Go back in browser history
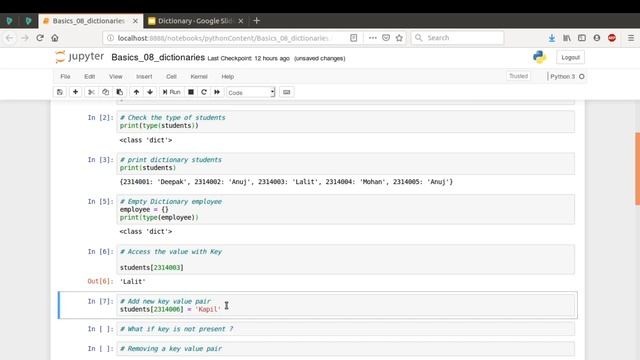640x360 pixels. click(9, 38)
